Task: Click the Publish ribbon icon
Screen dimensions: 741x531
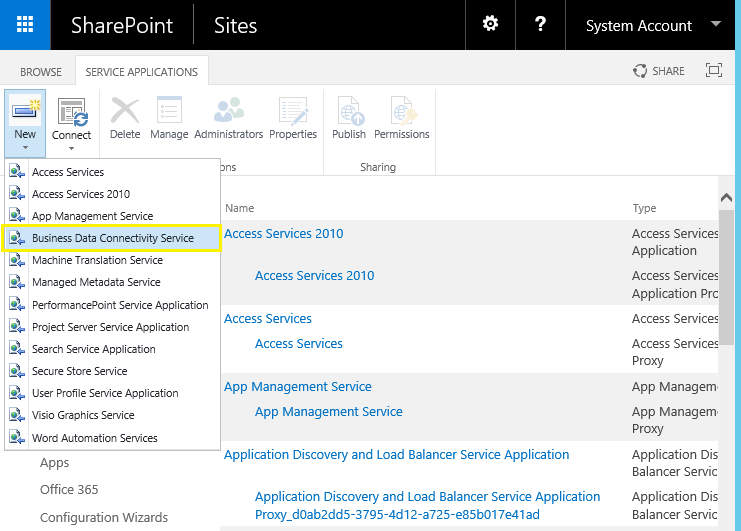Action: [351, 111]
